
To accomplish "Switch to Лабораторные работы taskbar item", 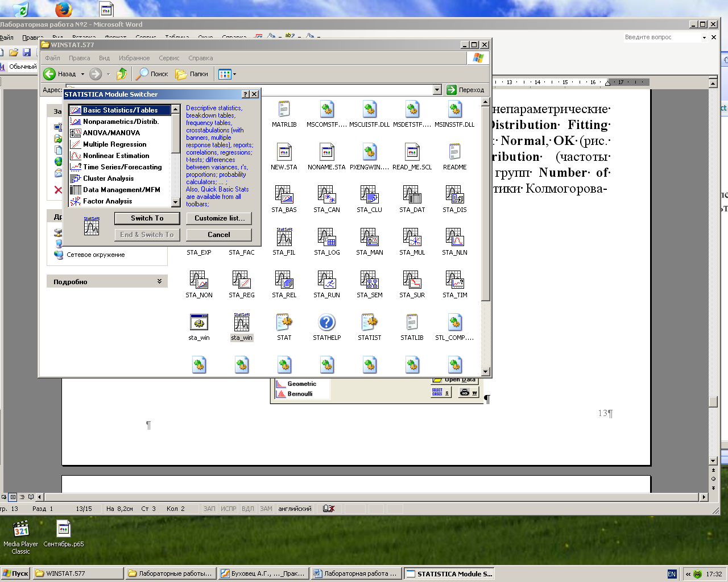I will tap(171, 573).
